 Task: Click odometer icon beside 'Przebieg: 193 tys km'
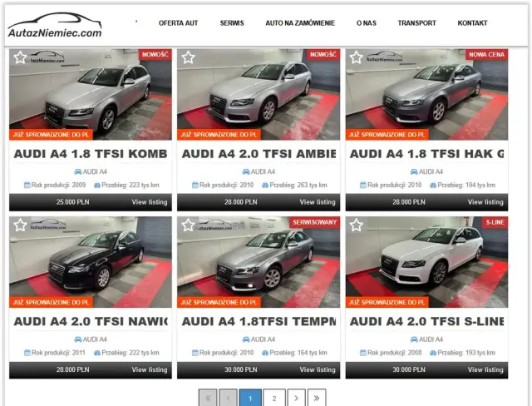[433, 353]
